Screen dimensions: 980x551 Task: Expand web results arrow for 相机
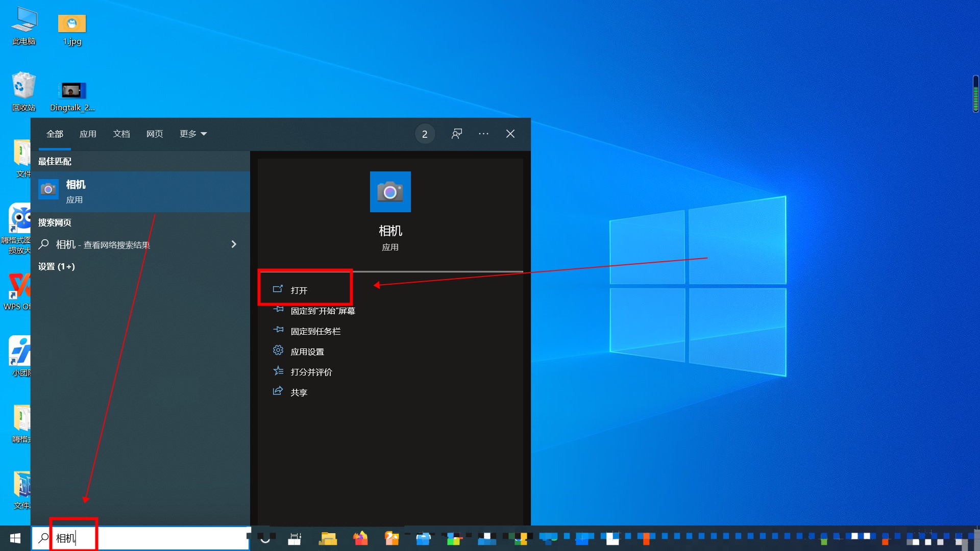[234, 244]
